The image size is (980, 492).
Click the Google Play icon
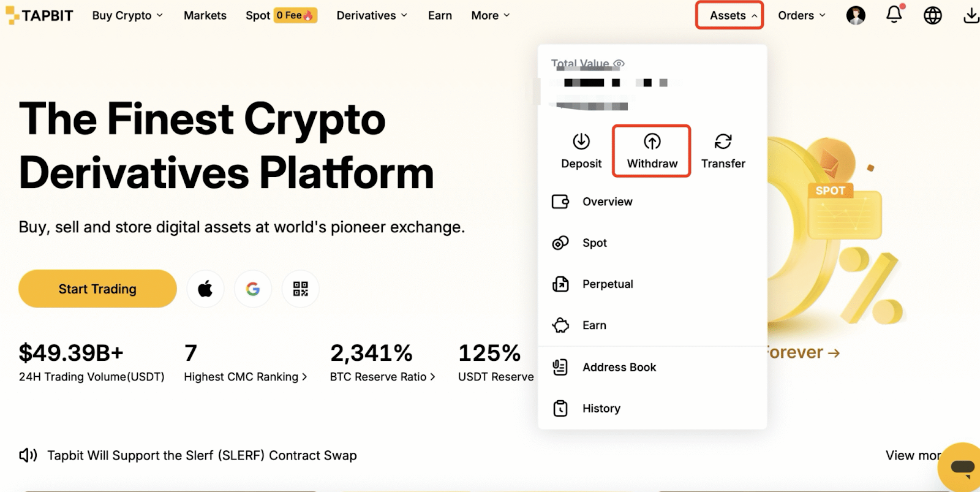253,289
